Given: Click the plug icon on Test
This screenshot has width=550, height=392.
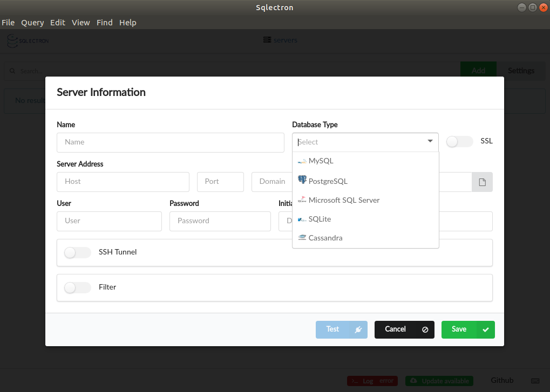Looking at the screenshot, I should pyautogui.click(x=358, y=329).
